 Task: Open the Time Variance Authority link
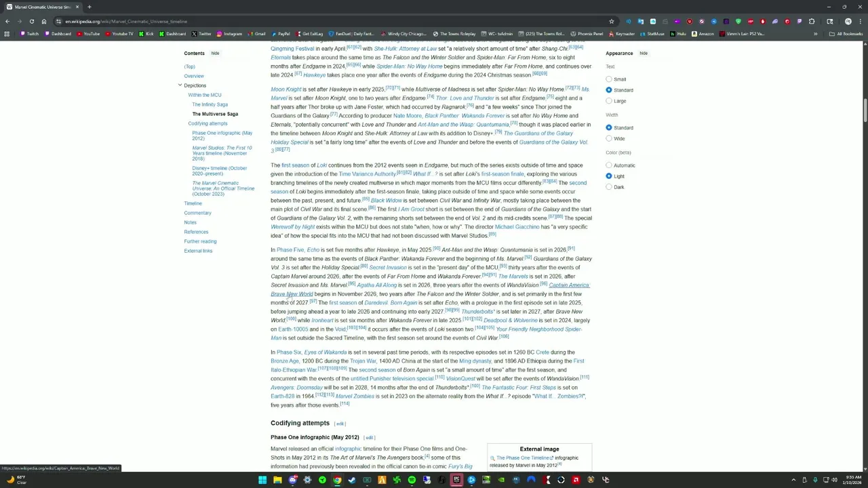coord(367,174)
